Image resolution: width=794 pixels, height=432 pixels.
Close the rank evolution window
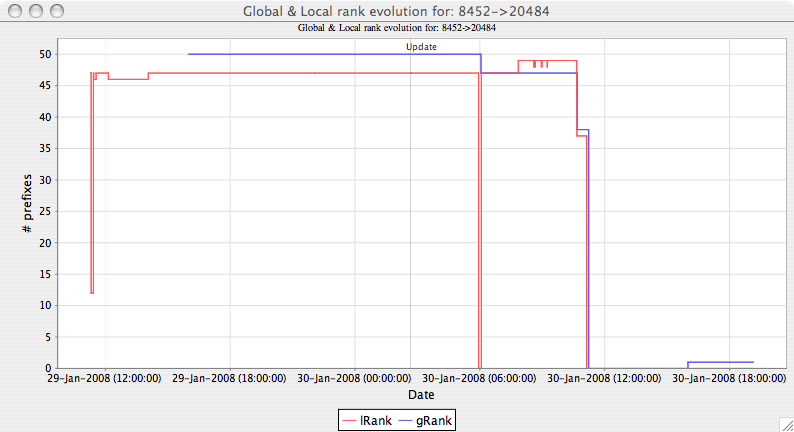pyautogui.click(x=14, y=11)
